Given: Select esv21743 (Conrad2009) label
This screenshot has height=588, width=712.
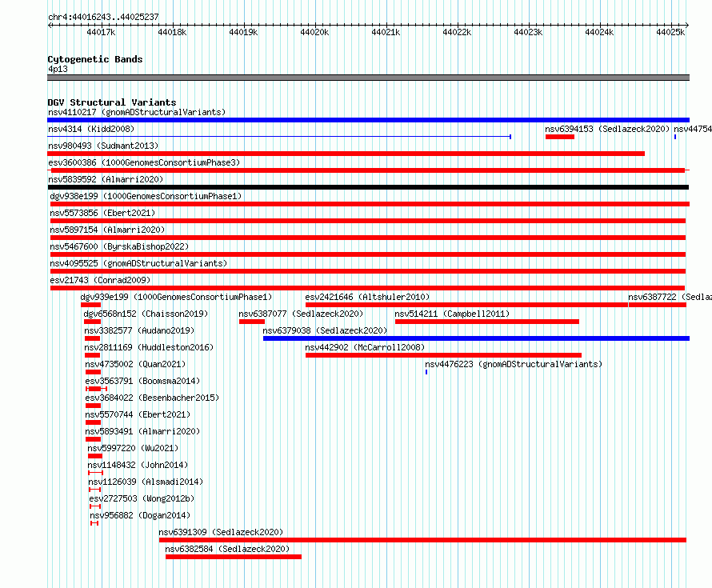Looking at the screenshot, I should point(100,280).
